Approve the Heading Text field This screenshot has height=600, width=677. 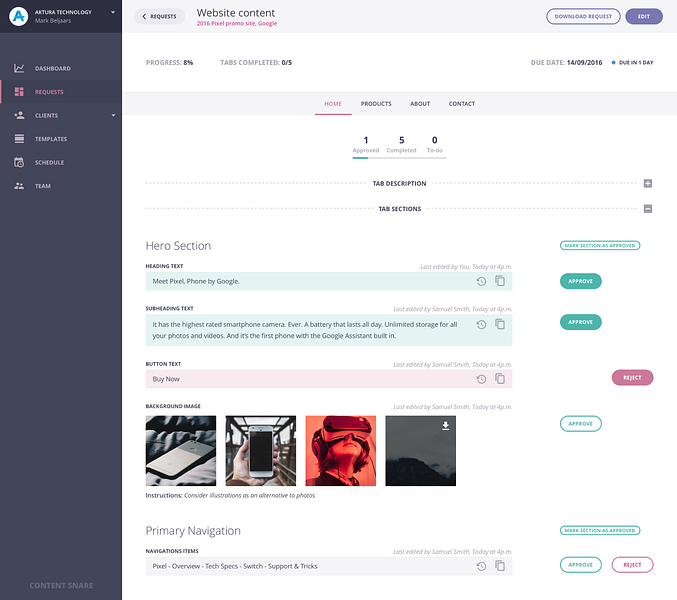click(580, 281)
